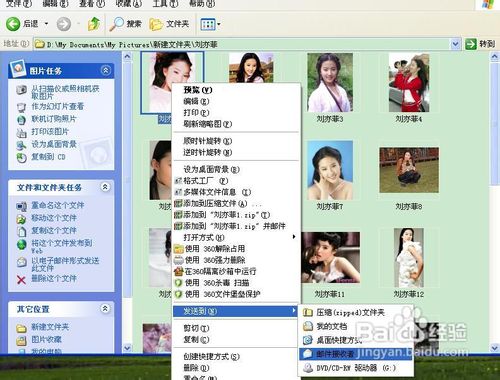Screen dimensions: 500x380
Task: Choose 创建快捷方式 from context menu
Action: click(236, 357)
